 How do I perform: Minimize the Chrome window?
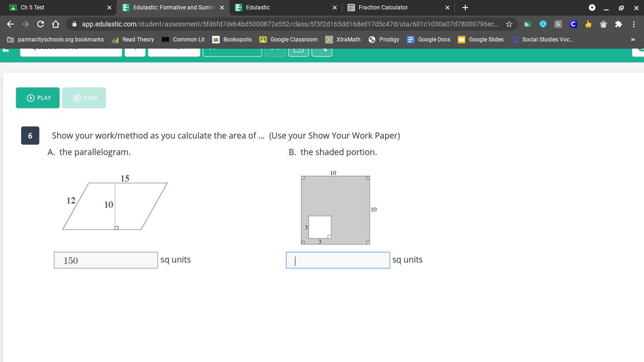[x=606, y=8]
